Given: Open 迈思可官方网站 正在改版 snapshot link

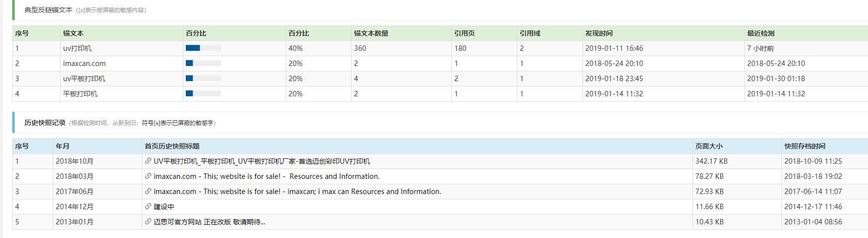Looking at the screenshot, I should pos(209,222).
